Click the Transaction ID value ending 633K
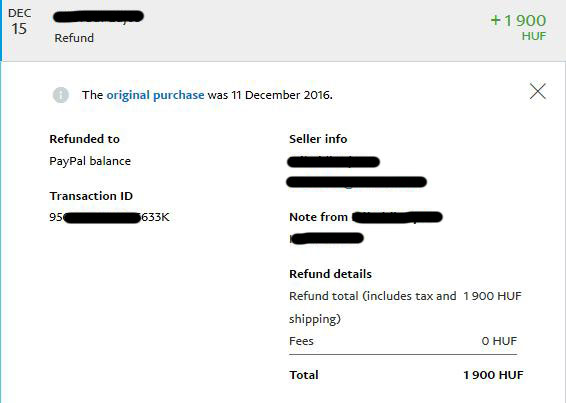 click(109, 217)
